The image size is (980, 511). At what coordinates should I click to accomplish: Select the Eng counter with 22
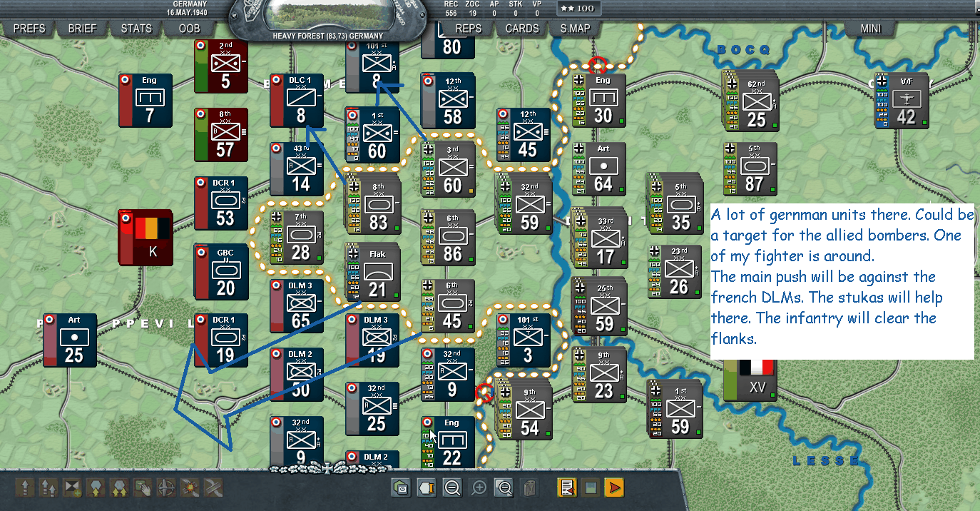(x=447, y=443)
